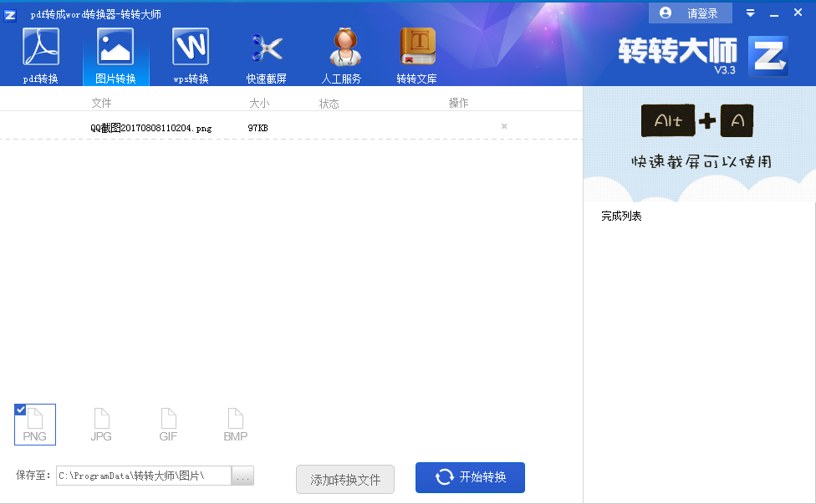The image size is (816, 504).
Task: Click 开始转换 to start conversion
Action: tap(470, 476)
